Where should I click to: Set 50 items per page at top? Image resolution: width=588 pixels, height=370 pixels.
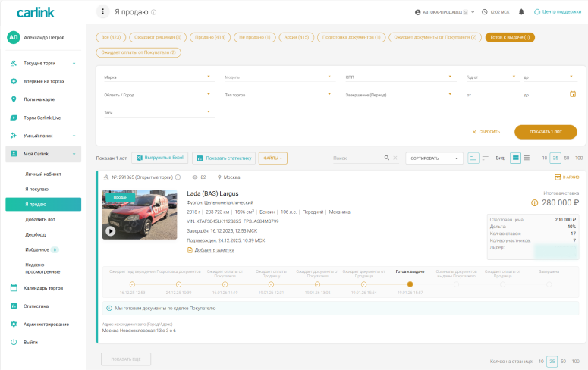(x=567, y=158)
